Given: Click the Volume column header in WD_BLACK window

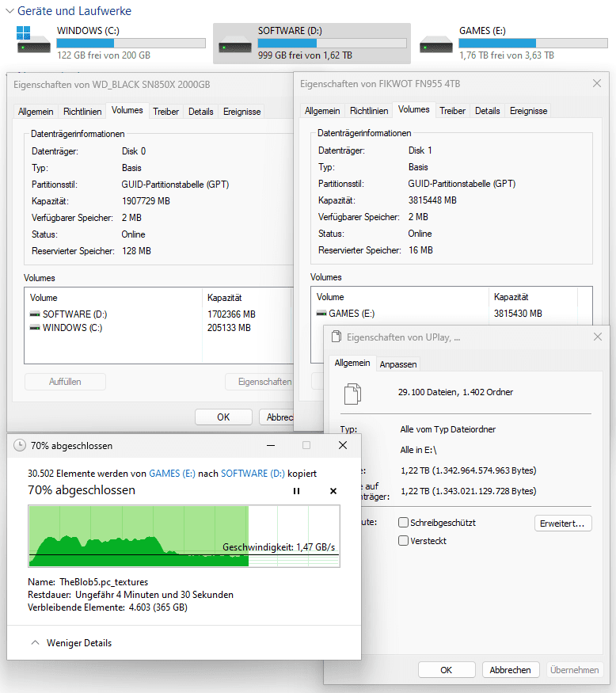Looking at the screenshot, I should (113, 298).
